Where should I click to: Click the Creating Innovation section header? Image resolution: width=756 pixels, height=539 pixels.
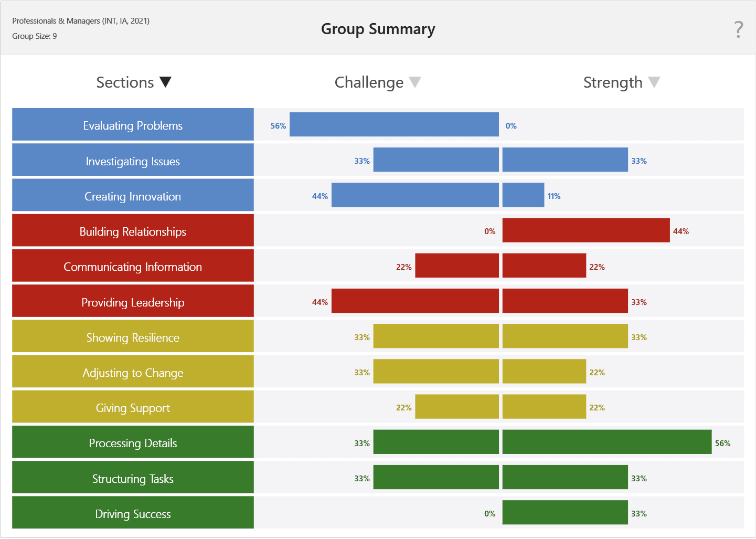pos(132,196)
